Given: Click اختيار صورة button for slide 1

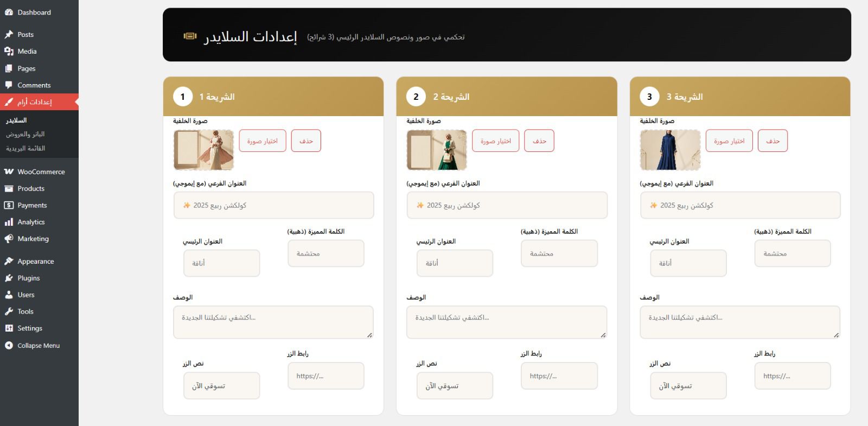Looking at the screenshot, I should point(263,141).
